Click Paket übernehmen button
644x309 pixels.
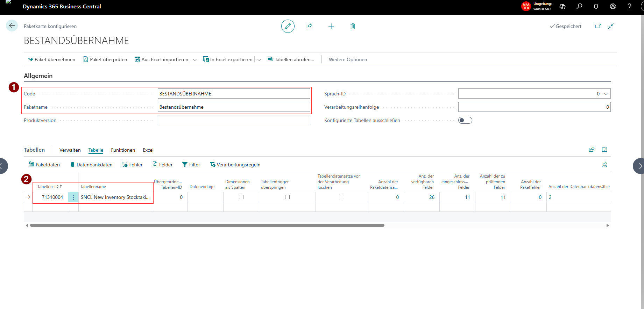pyautogui.click(x=52, y=59)
